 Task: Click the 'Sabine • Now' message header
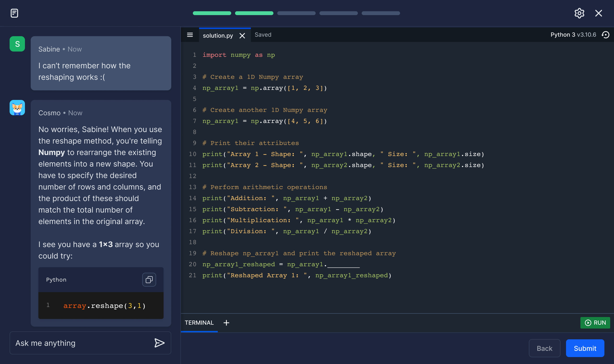coord(60,49)
